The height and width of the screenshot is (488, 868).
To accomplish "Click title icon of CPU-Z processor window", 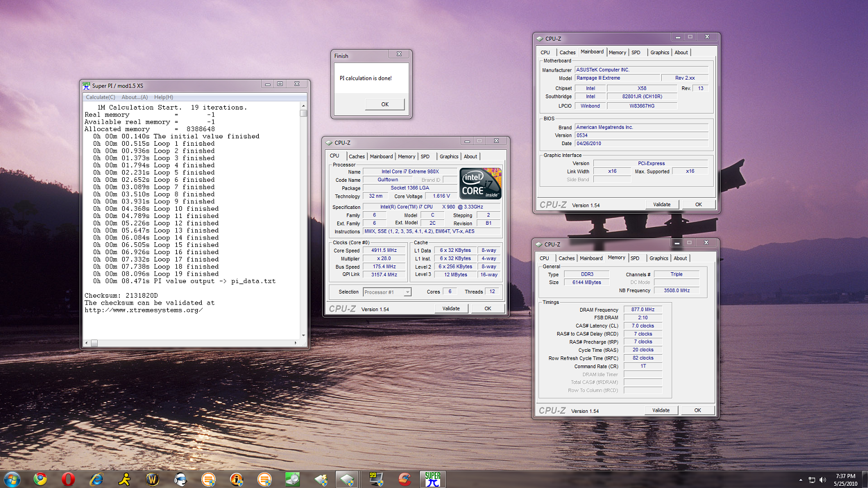I will 329,143.
